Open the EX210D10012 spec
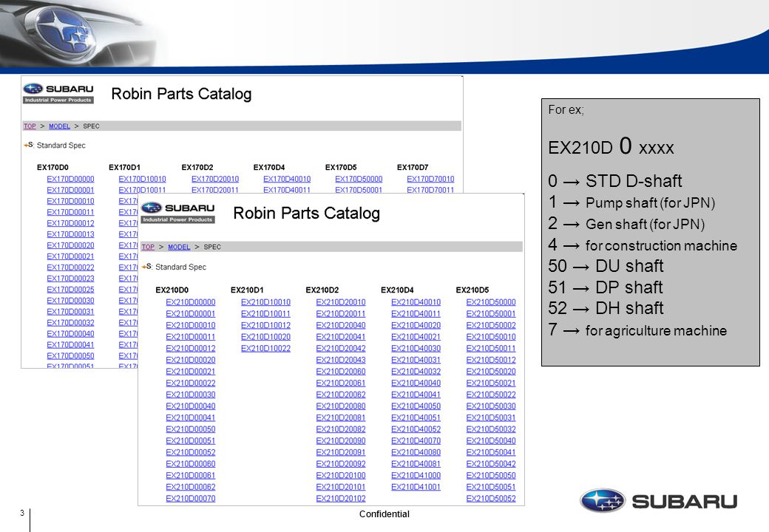Image resolution: width=769 pixels, height=532 pixels. [265, 325]
